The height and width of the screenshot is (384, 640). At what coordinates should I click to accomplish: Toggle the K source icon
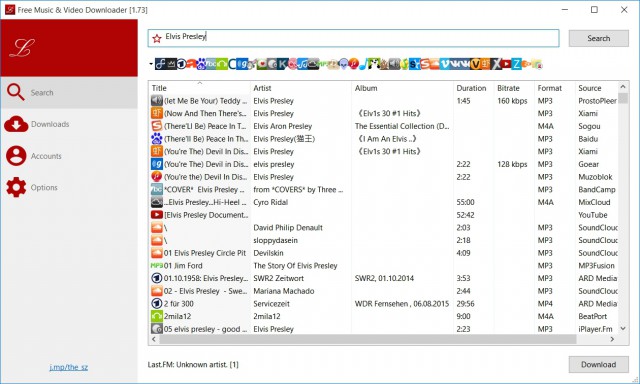(x=282, y=64)
